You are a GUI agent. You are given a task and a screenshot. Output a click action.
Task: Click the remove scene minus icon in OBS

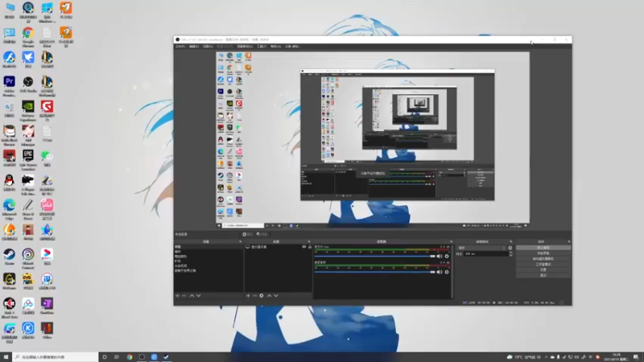184,295
